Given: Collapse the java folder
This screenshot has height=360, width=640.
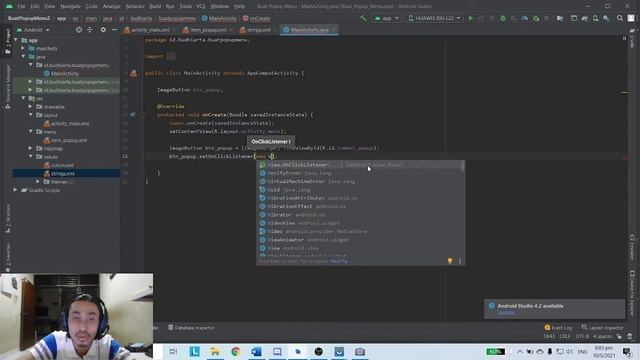Looking at the screenshot, I should tap(23, 57).
